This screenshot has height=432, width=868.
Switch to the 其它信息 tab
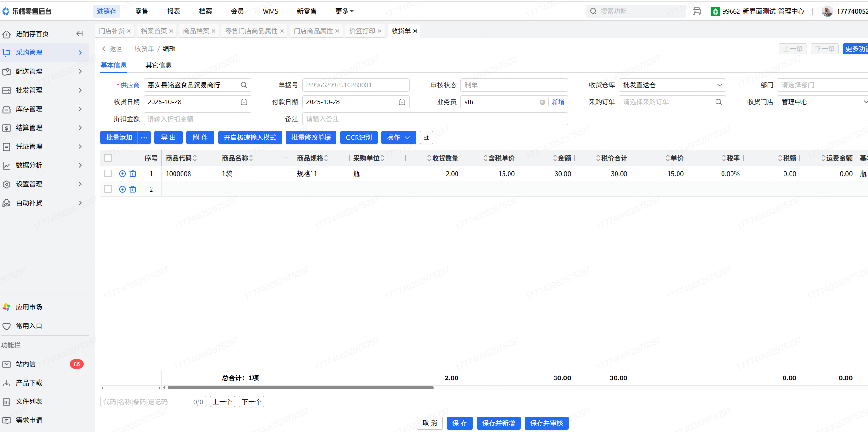point(158,65)
